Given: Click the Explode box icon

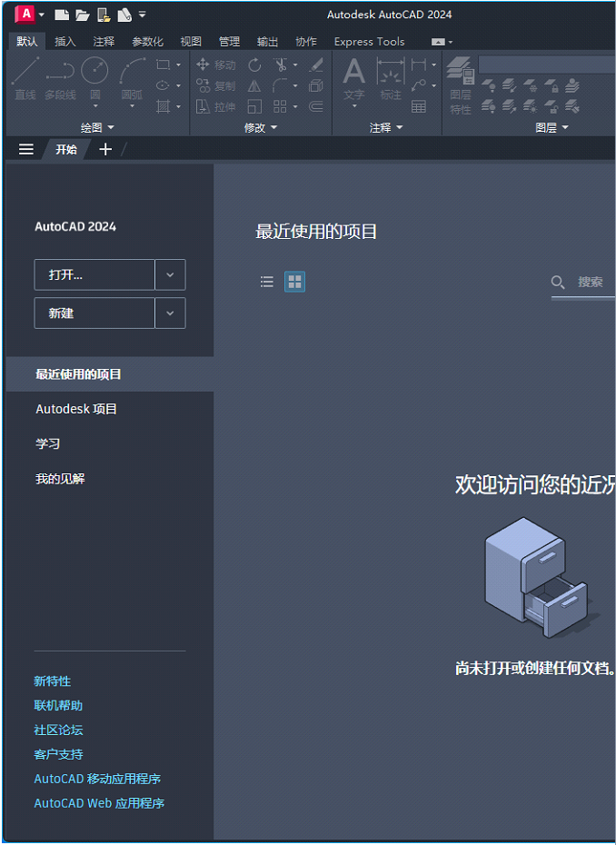Looking at the screenshot, I should pyautogui.click(x=316, y=85).
